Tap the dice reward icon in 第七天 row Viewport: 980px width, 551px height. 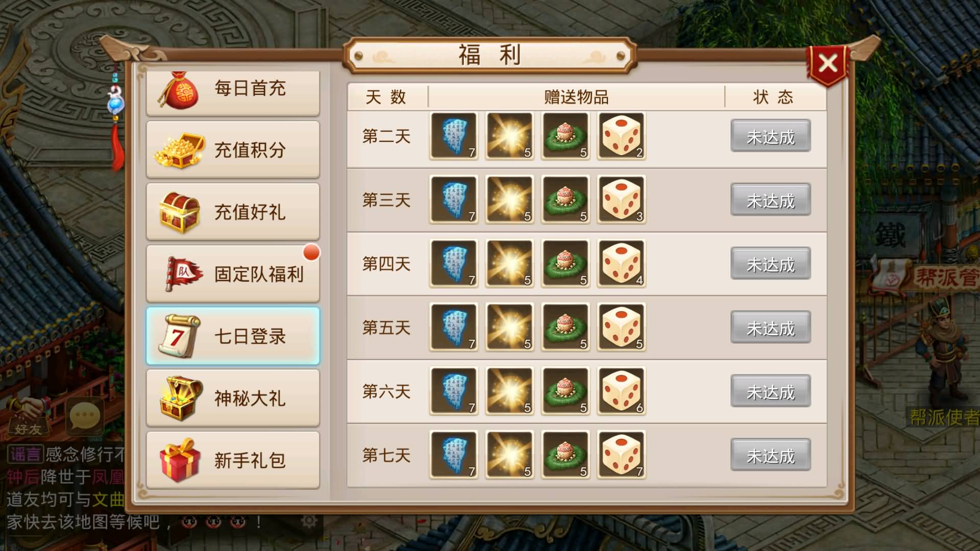622,455
